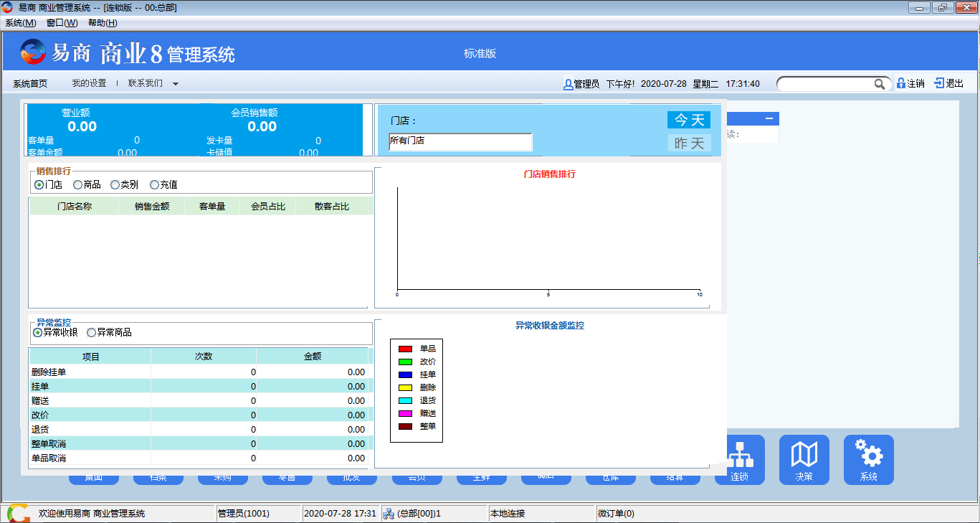Go to the 系统首页 tab
The width and height of the screenshot is (980, 523).
click(x=30, y=83)
